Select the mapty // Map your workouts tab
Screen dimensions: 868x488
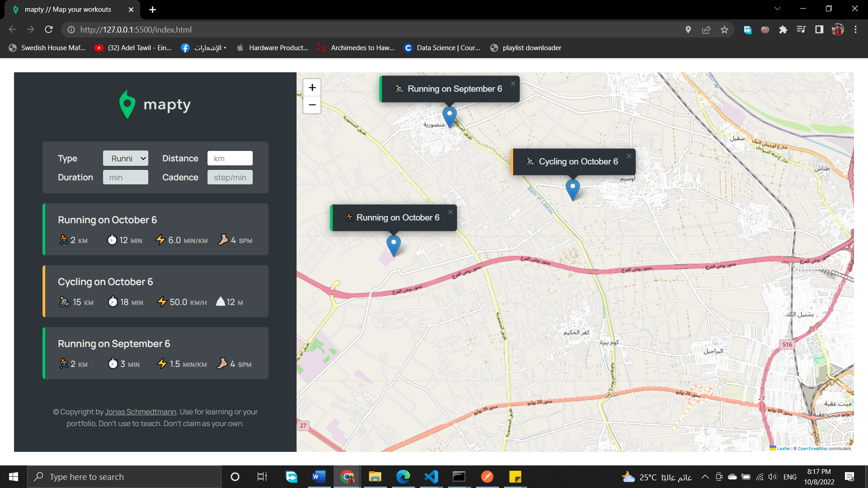click(68, 9)
